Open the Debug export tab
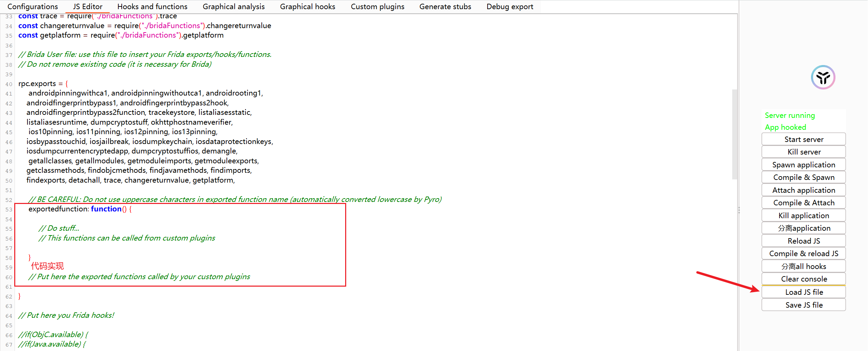 510,6
